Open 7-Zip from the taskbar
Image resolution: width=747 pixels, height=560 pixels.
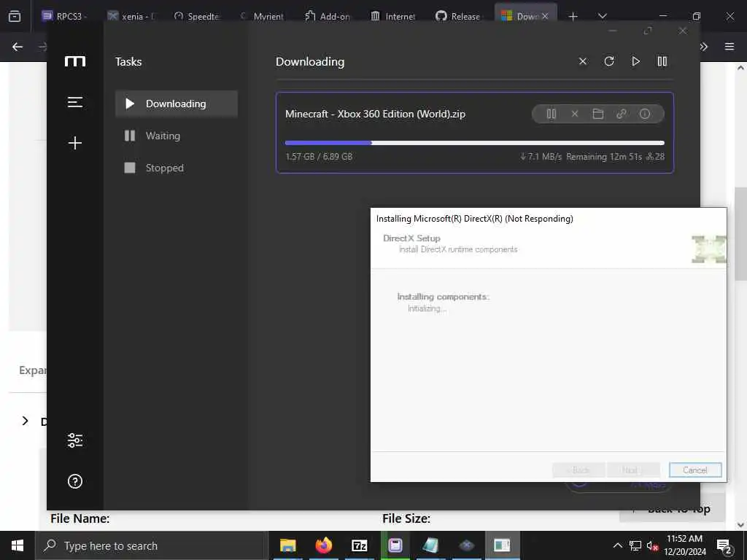(359, 545)
